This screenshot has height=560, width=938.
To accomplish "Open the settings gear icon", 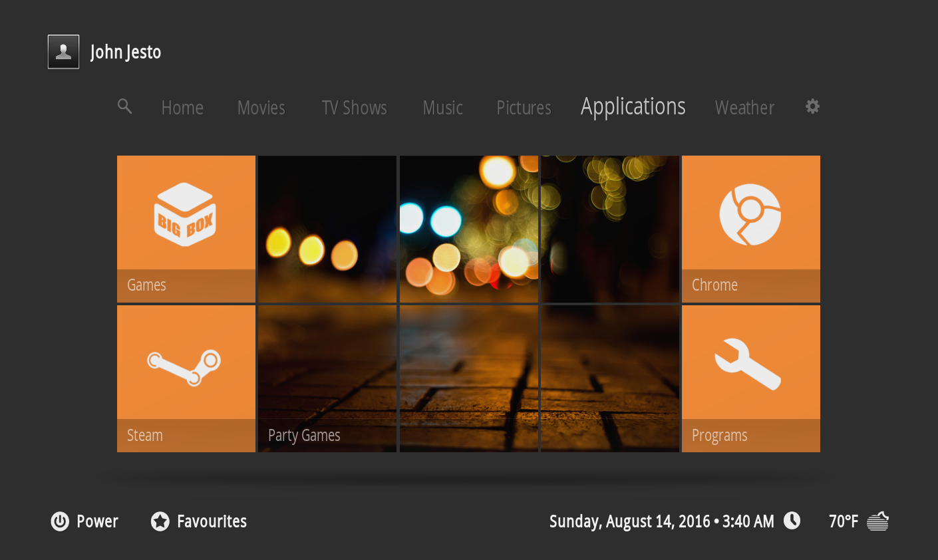I will [812, 106].
